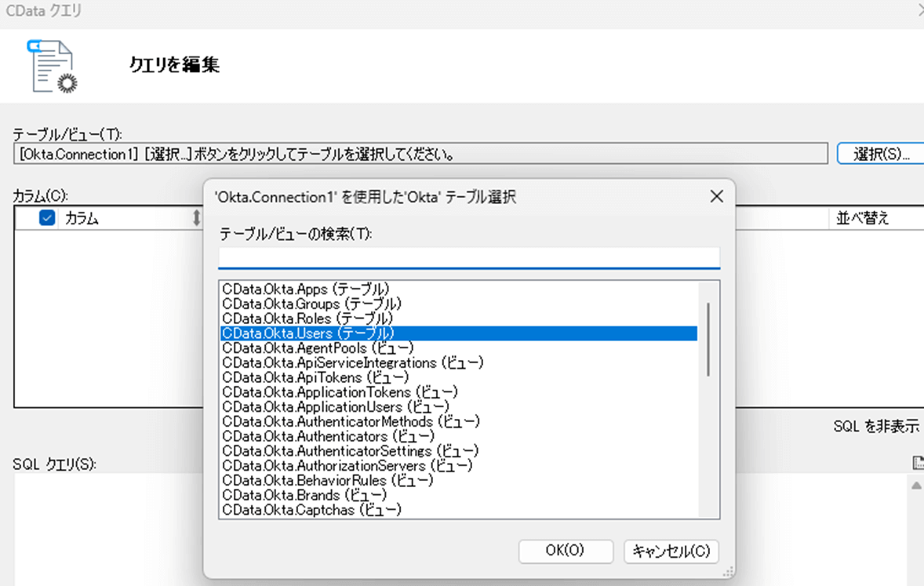The height and width of the screenshot is (586, 924).
Task: Select CData.Okta.Apps (テーブル) in the list
Action: tap(305, 289)
